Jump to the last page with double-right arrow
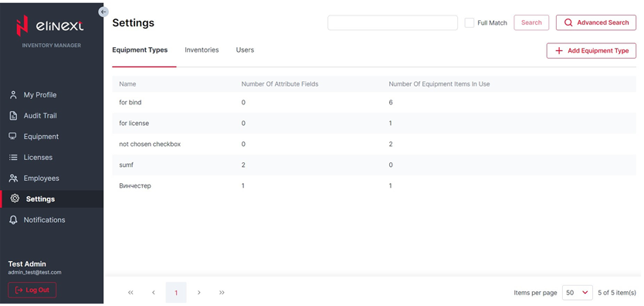The image size is (644, 306). point(222,292)
